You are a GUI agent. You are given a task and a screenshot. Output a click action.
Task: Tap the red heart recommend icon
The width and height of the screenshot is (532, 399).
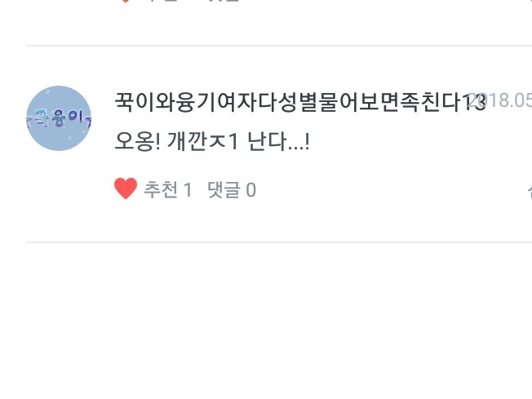coord(126,188)
